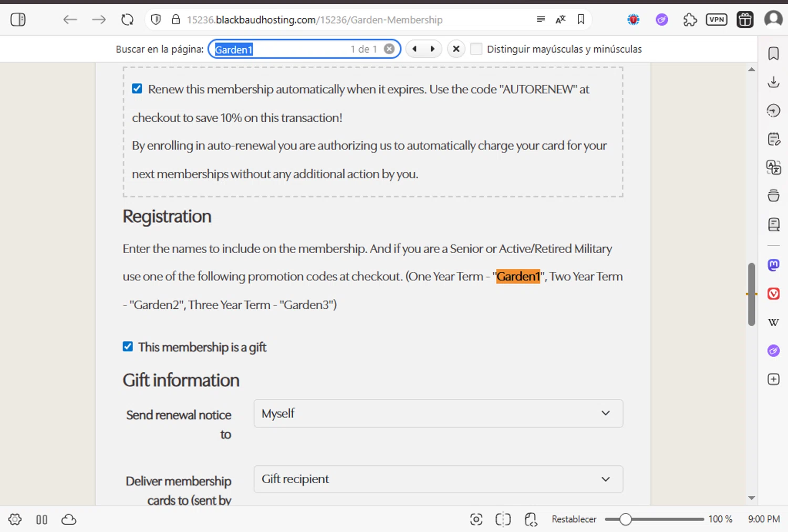Go back to the previous page
Viewport: 788px width, 532px height.
pos(70,20)
